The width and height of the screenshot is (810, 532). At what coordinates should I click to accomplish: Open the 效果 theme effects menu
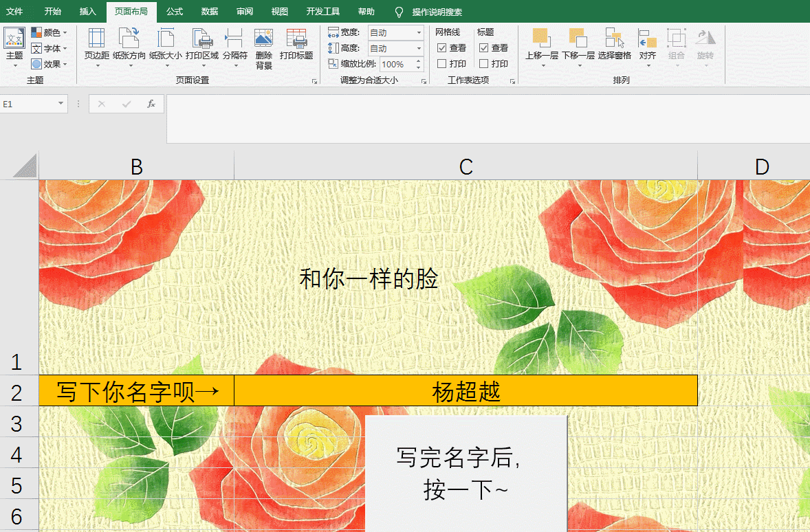pyautogui.click(x=49, y=64)
